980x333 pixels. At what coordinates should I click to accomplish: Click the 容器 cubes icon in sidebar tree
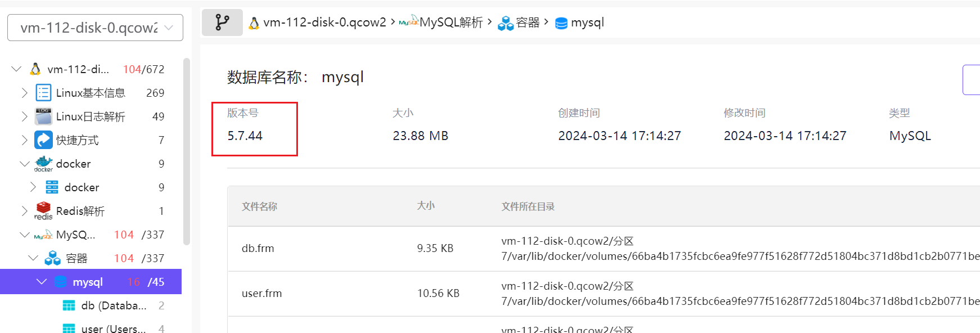[52, 258]
